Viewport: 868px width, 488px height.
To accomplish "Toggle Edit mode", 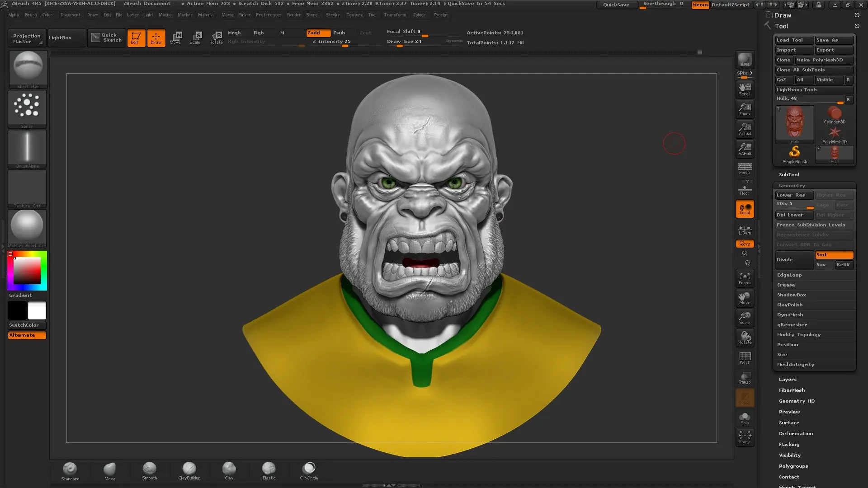I will pos(136,38).
